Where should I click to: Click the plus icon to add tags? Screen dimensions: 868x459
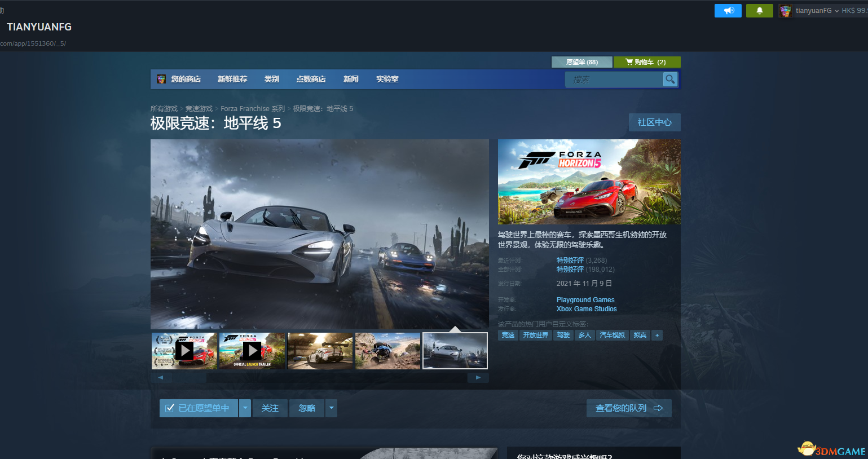tap(657, 335)
